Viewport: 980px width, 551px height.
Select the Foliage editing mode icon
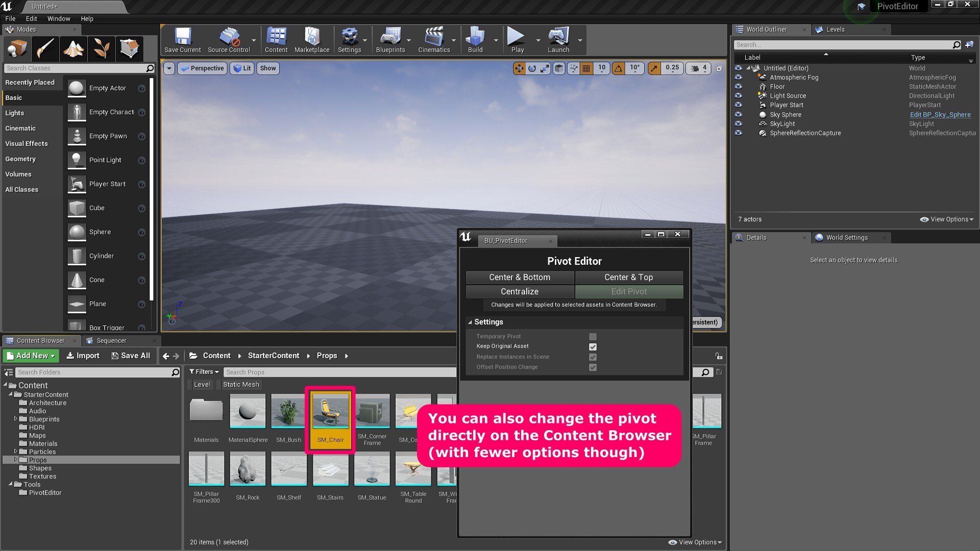(101, 48)
